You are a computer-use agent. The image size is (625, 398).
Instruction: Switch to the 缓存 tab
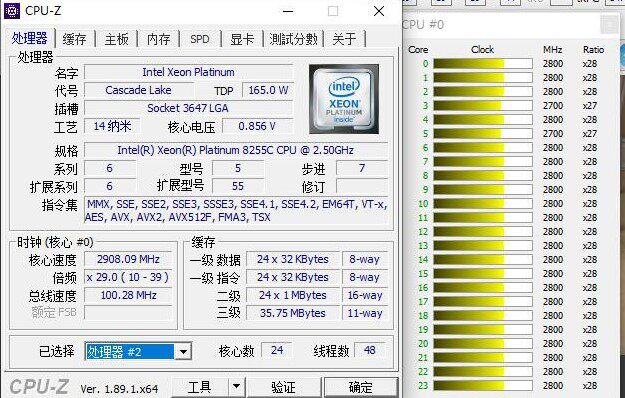pyautogui.click(x=75, y=39)
